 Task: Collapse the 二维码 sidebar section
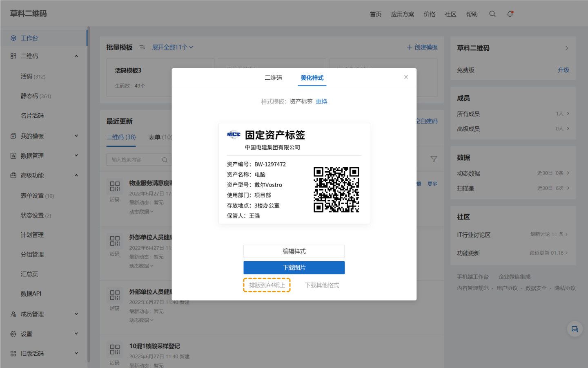(x=76, y=56)
